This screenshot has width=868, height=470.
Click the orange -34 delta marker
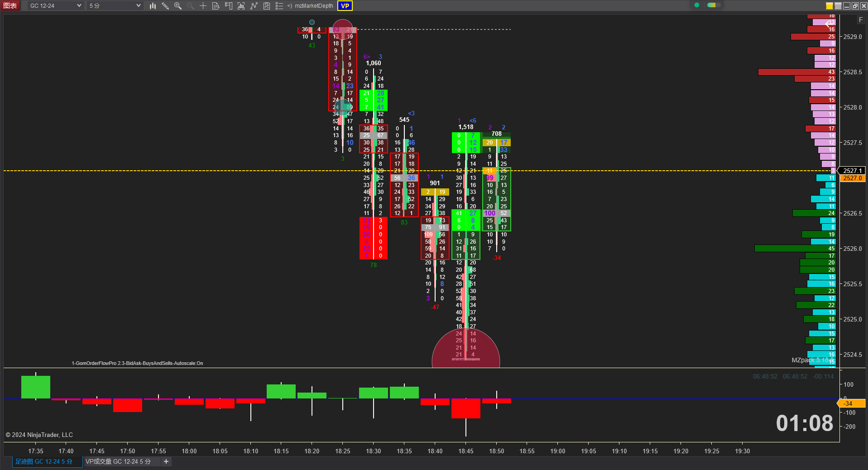[x=852, y=403]
